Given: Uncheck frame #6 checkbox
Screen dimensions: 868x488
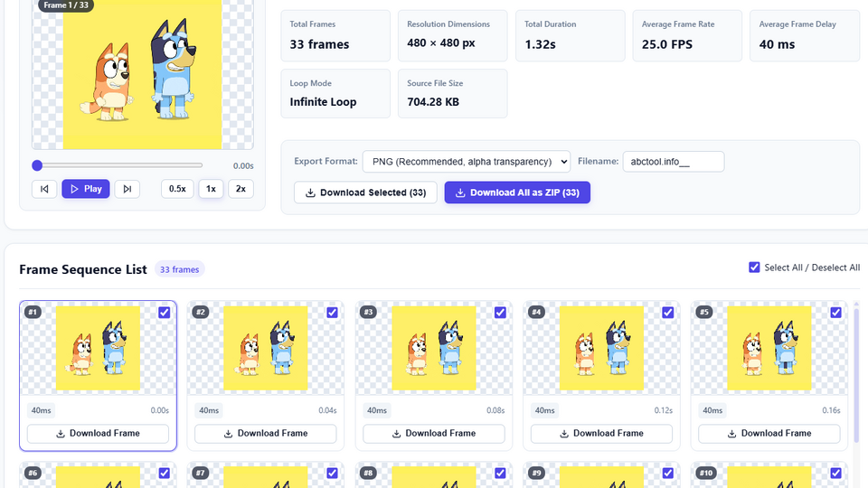Looking at the screenshot, I should click(165, 473).
